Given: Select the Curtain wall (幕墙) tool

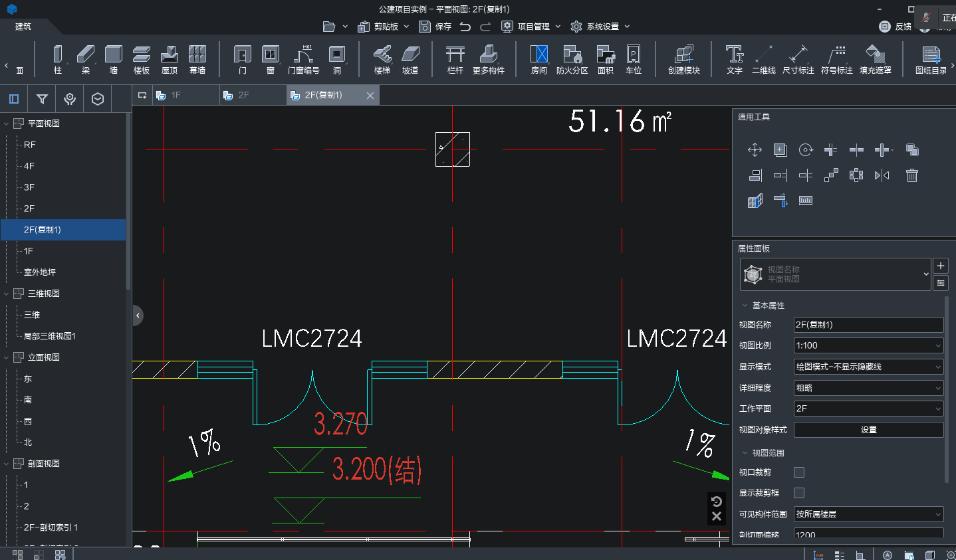Looking at the screenshot, I should 197,59.
